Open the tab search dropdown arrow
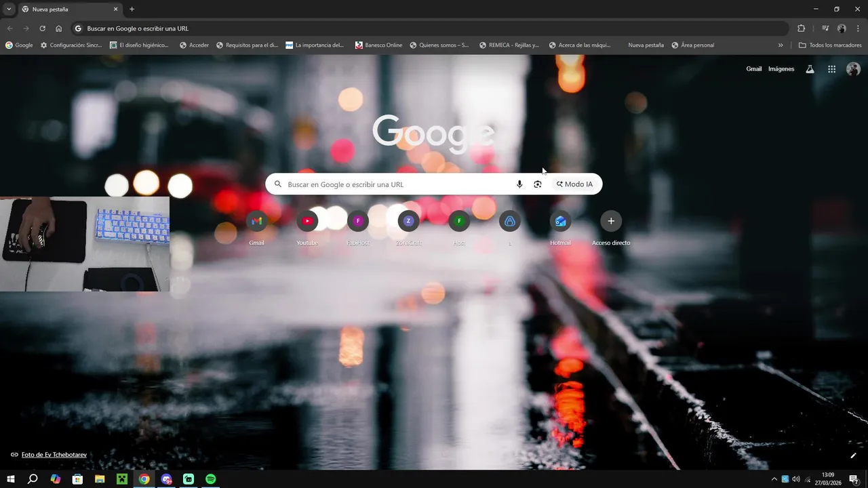The width and height of the screenshot is (868, 488). [9, 9]
